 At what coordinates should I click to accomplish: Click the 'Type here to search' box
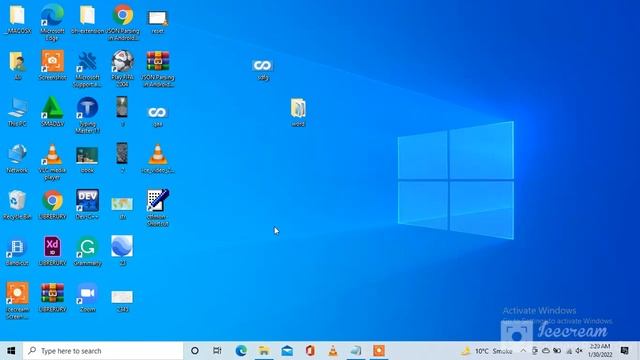103,351
